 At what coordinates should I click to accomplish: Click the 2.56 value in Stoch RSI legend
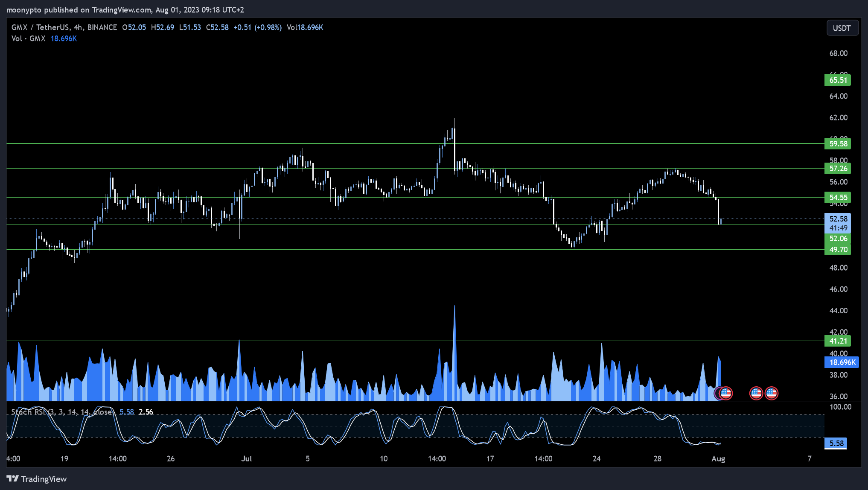coord(146,412)
